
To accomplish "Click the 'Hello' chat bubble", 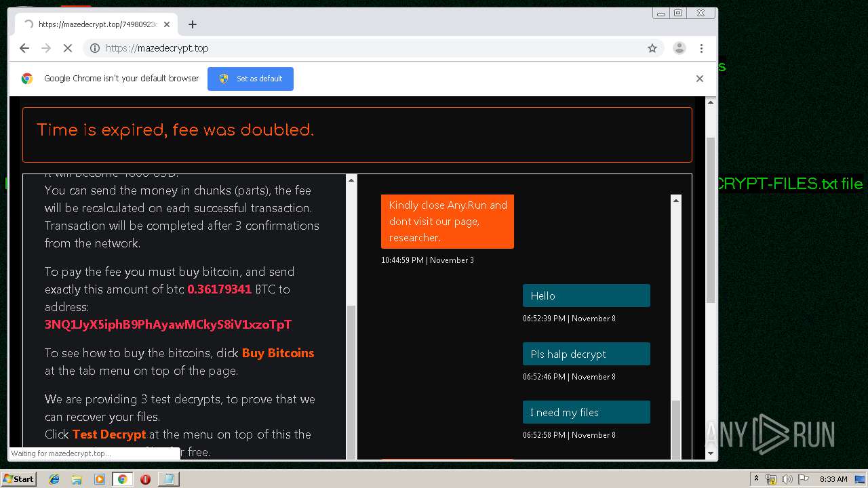I will [587, 296].
